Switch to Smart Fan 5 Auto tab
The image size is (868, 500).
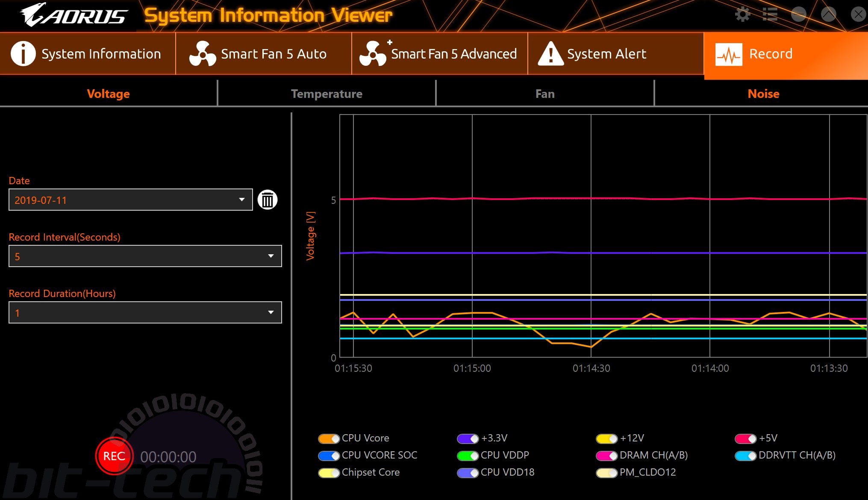264,54
